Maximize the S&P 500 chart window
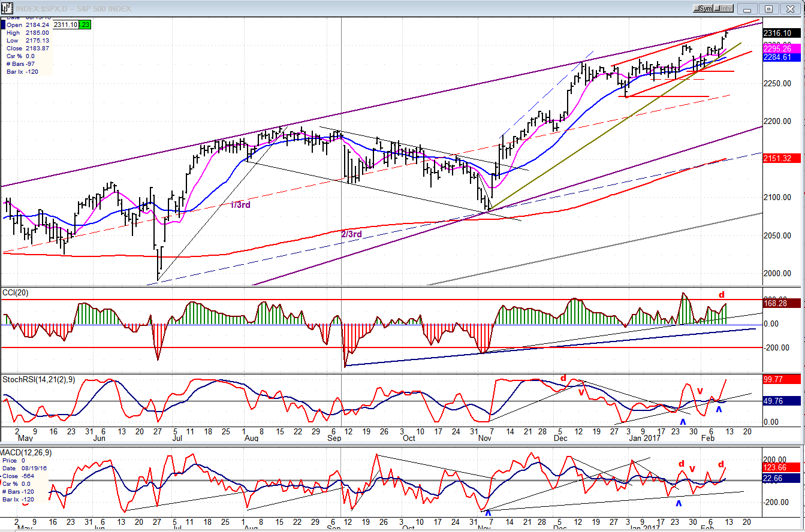Screen dimensions: 805x532 pos(770,8)
